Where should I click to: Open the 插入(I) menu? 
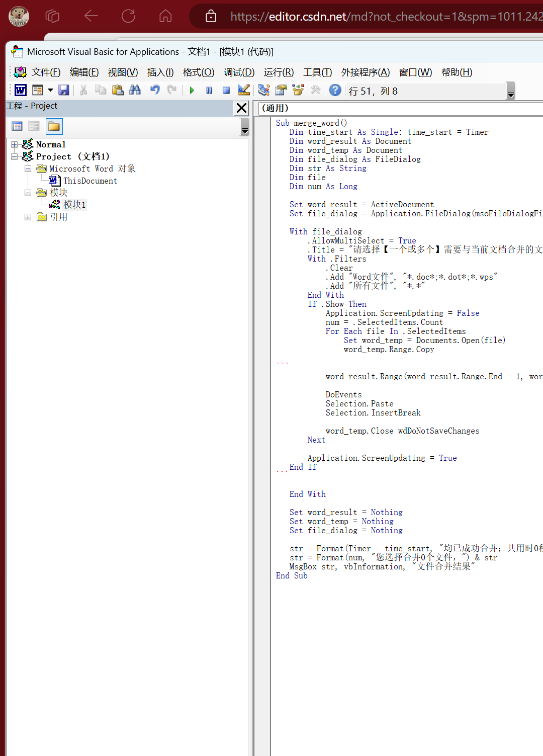(160, 72)
